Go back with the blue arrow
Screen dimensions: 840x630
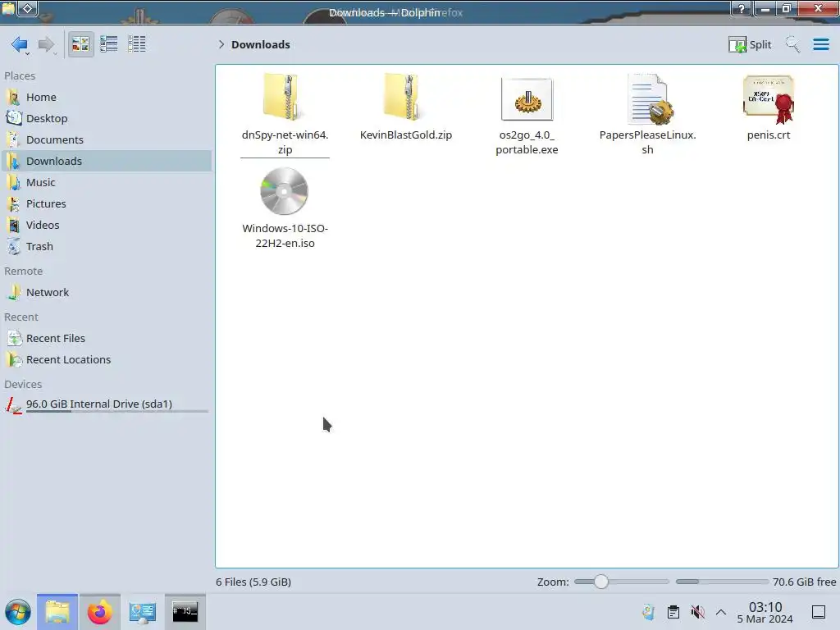click(20, 44)
